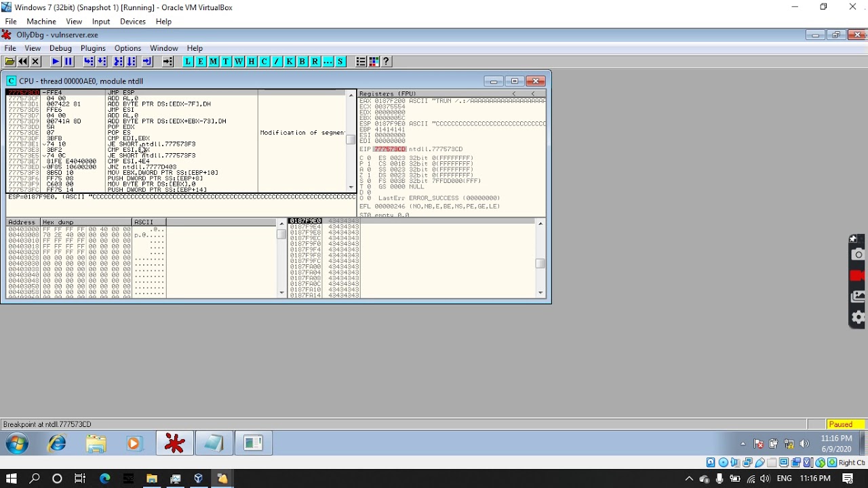
Task: Open side panel gallery icon
Action: 858,296
